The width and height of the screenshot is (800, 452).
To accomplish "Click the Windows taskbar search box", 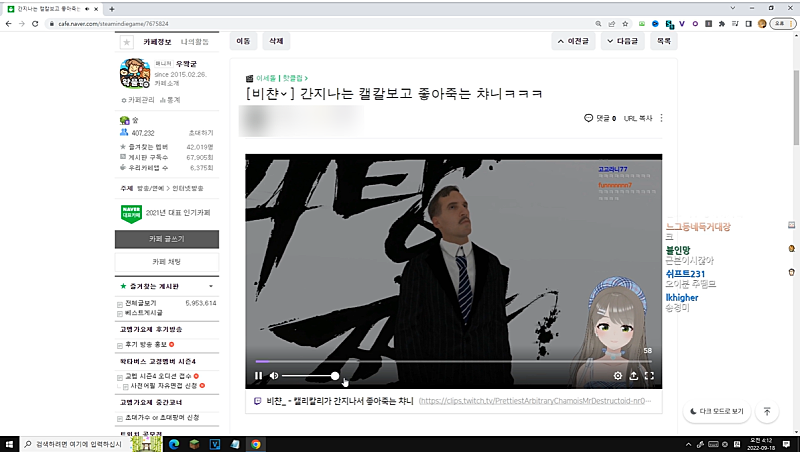I will pyautogui.click(x=76, y=444).
